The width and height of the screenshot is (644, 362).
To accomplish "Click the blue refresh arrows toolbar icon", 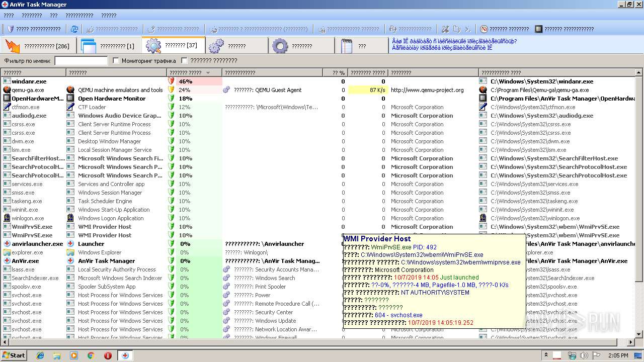I will click(74, 29).
